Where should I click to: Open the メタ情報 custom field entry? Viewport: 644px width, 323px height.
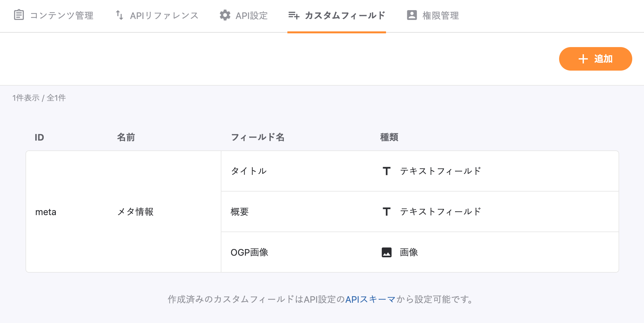click(135, 212)
